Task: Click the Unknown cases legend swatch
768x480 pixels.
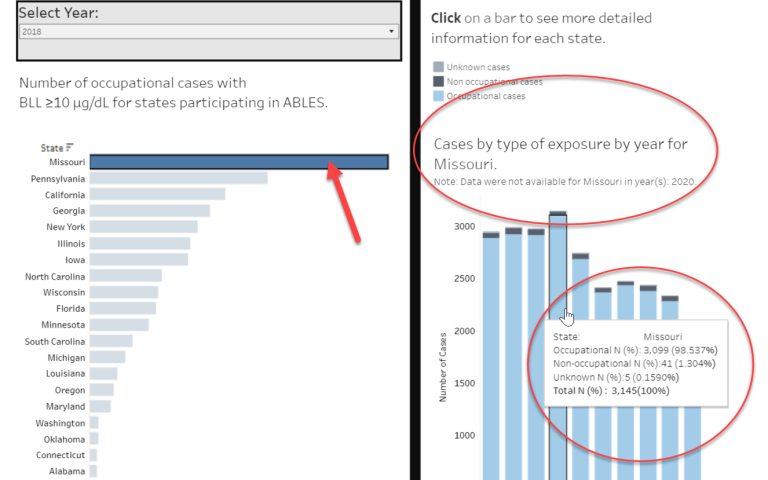Action: [x=437, y=67]
